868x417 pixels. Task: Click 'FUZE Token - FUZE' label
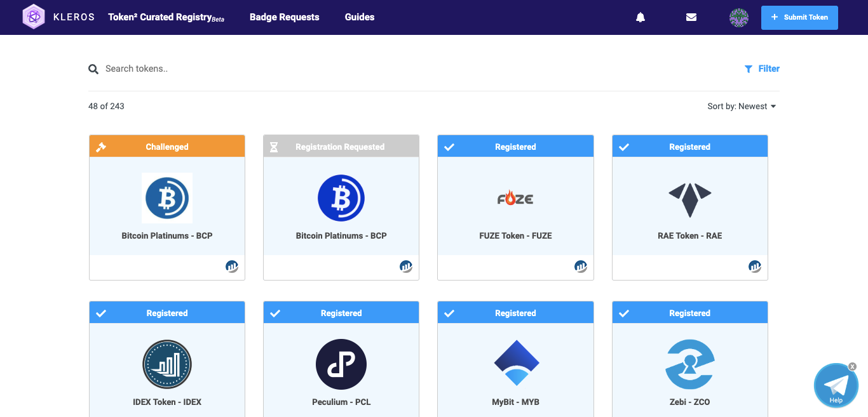(515, 235)
